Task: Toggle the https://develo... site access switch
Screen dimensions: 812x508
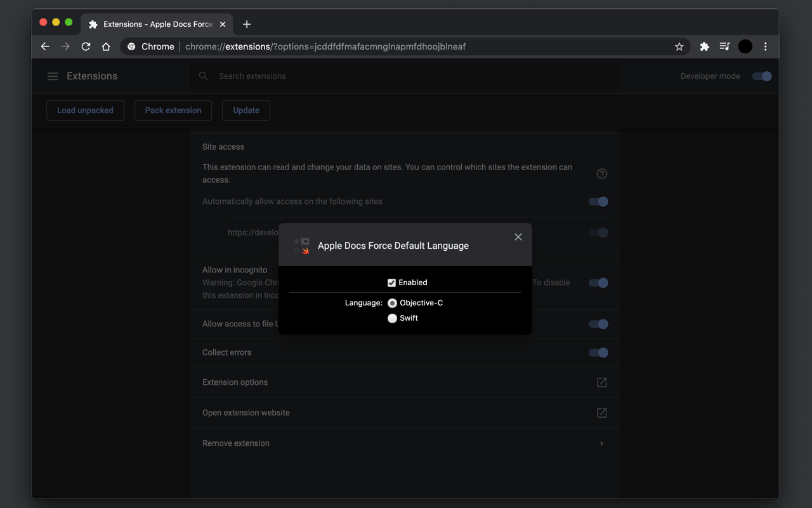Action: pyautogui.click(x=598, y=232)
